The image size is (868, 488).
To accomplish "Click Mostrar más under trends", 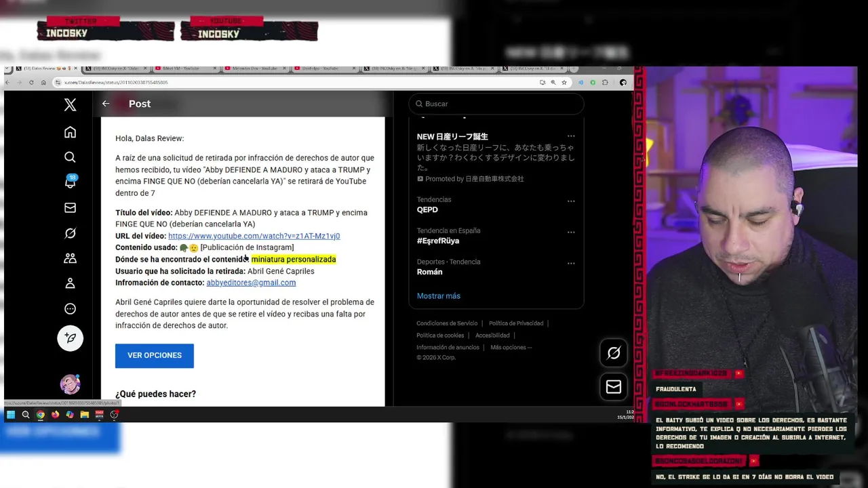I will pyautogui.click(x=438, y=296).
